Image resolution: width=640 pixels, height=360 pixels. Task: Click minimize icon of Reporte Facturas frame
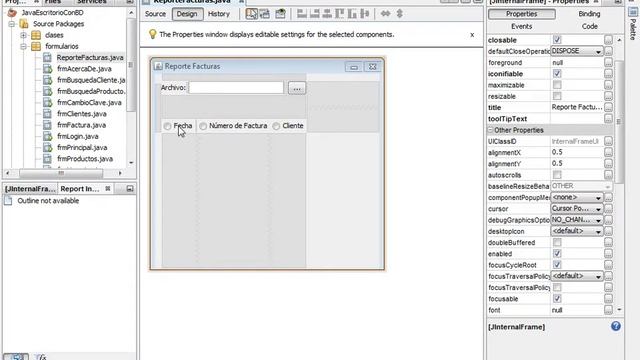[354, 67]
